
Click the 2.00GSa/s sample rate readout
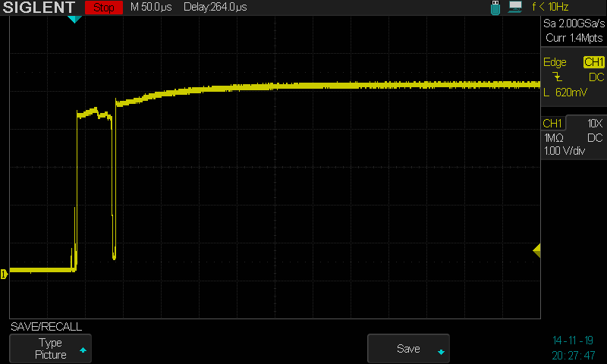click(574, 24)
